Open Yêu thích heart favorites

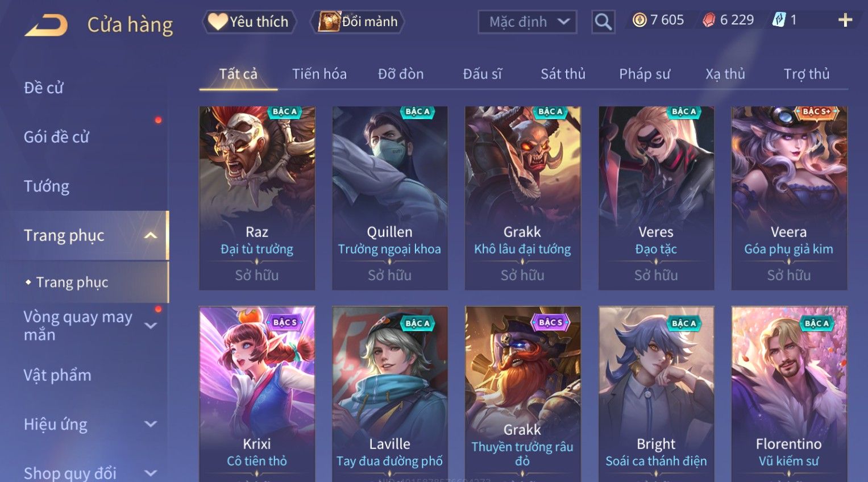[248, 22]
